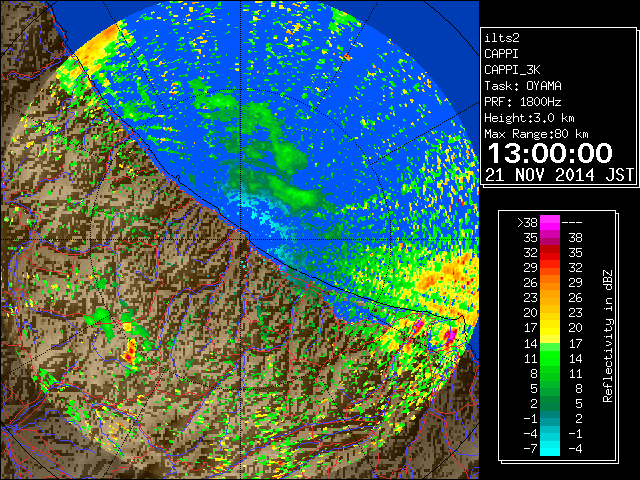The image size is (640, 480).
Task: Click the '>38' legend label
Action: click(527, 222)
